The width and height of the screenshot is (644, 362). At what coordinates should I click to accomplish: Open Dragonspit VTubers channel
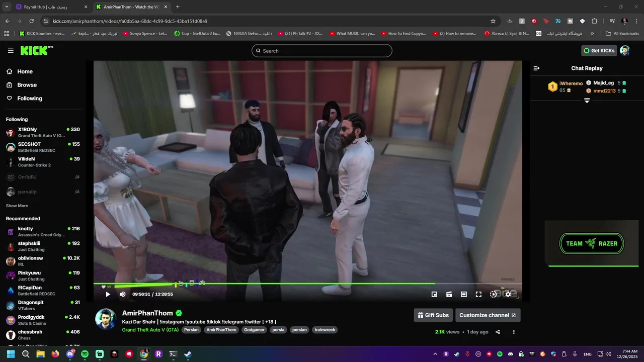coord(42,305)
